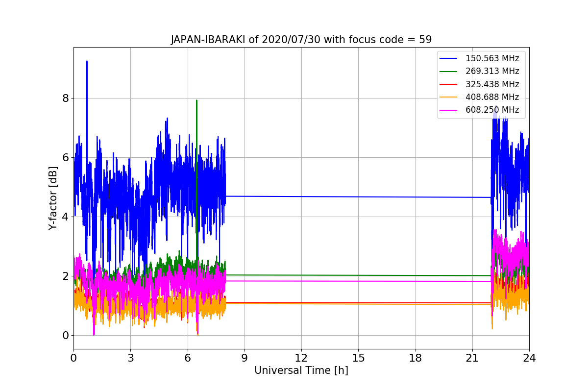Click the magenta line swatch in the legend
Viewport: 588px width, 392px height.
click(x=449, y=110)
